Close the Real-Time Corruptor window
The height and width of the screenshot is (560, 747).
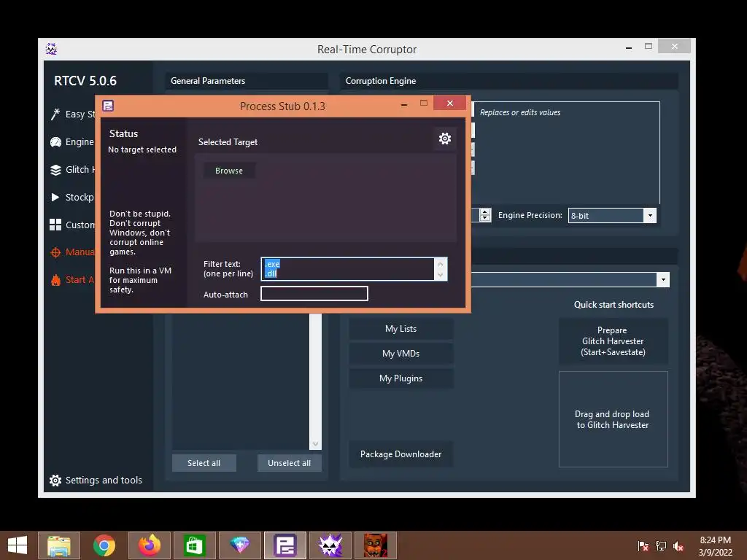click(674, 46)
